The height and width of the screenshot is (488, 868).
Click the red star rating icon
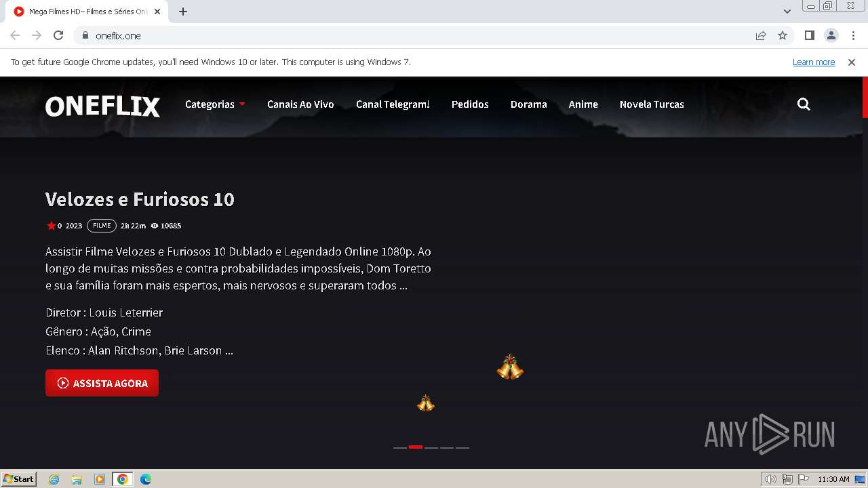point(51,226)
